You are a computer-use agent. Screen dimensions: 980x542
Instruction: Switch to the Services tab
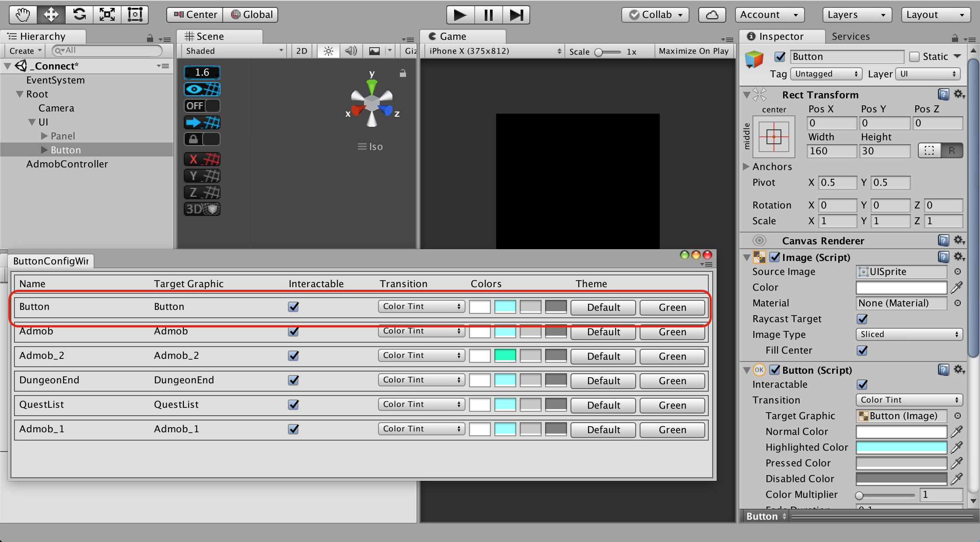850,36
